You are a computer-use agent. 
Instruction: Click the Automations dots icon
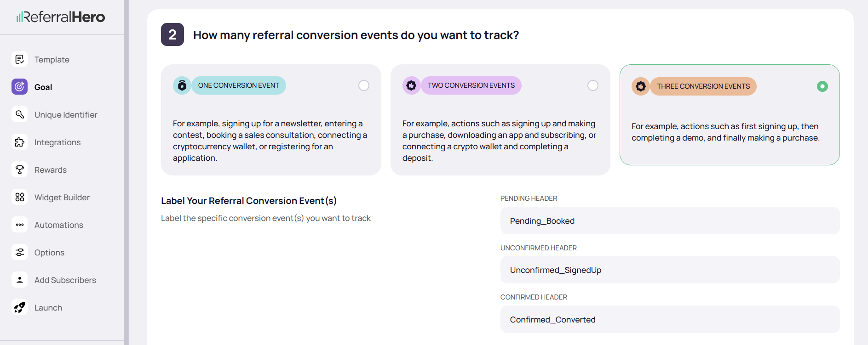[x=20, y=225]
